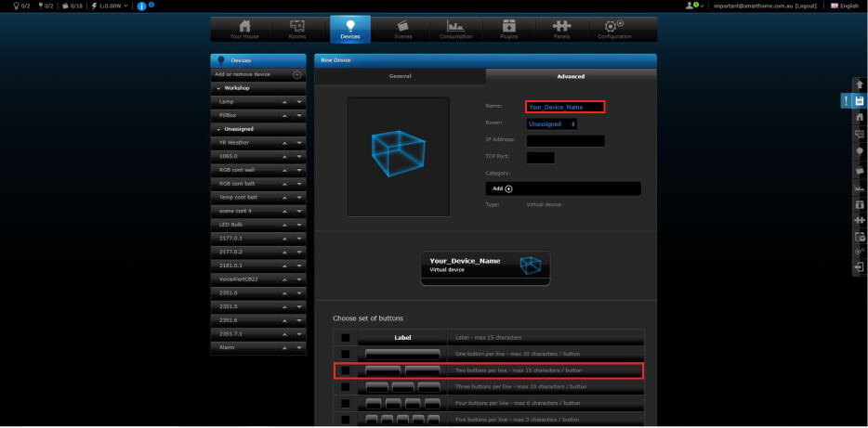
Task: Click the Name input field
Action: click(x=565, y=107)
